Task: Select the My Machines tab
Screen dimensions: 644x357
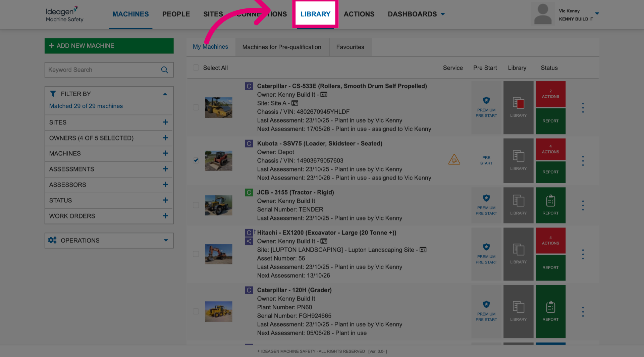Action: [210, 47]
